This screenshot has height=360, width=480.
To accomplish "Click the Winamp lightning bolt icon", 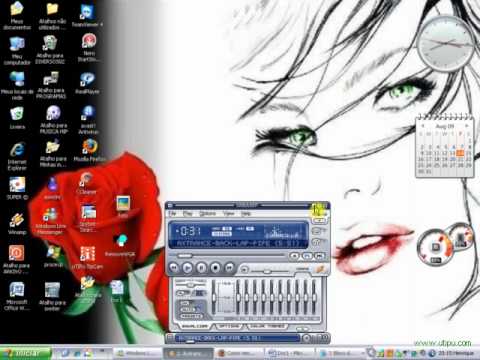I will coord(321,269).
